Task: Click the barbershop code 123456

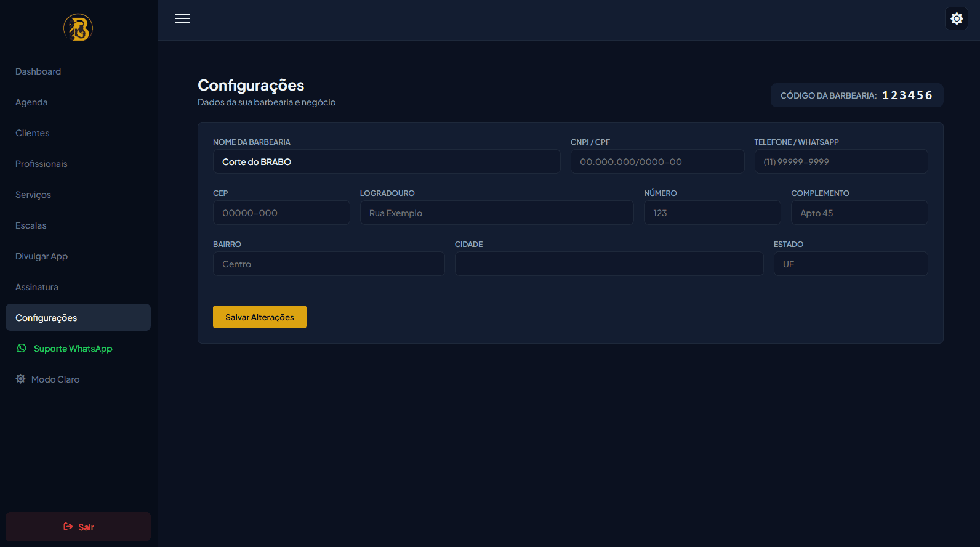Action: point(907,95)
